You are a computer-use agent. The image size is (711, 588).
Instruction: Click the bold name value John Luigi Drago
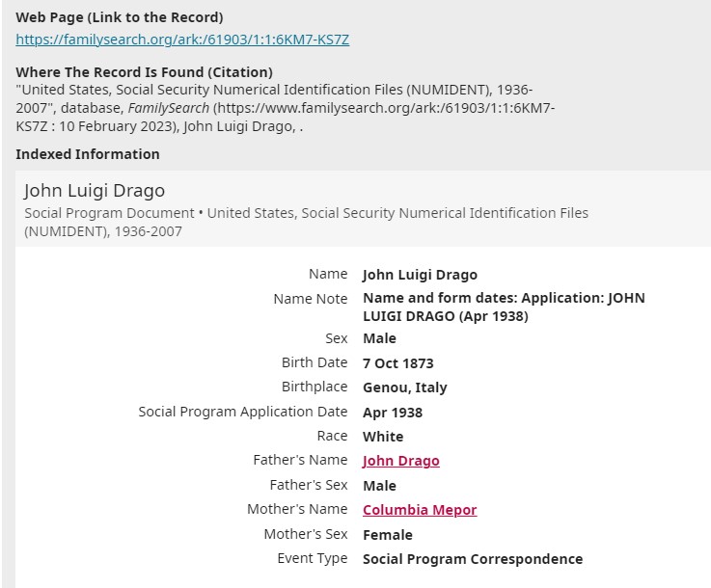coord(420,275)
